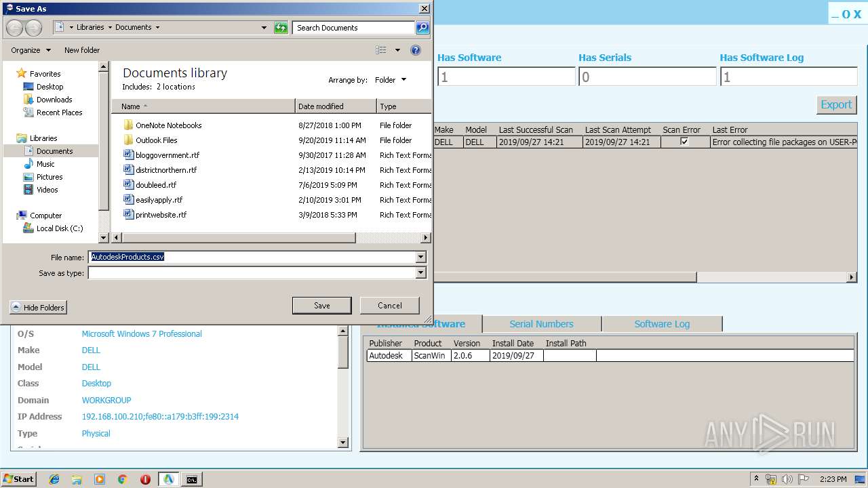The height and width of the screenshot is (488, 868).
Task: Open Opera from the taskbar
Action: 145,479
